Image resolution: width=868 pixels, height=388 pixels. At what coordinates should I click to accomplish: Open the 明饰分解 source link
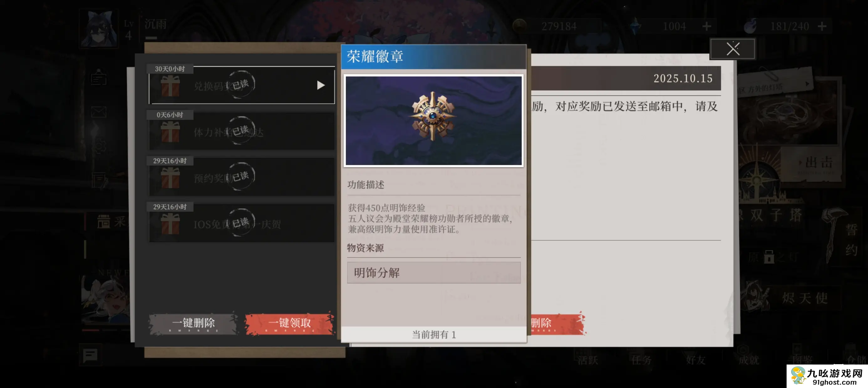[434, 273]
